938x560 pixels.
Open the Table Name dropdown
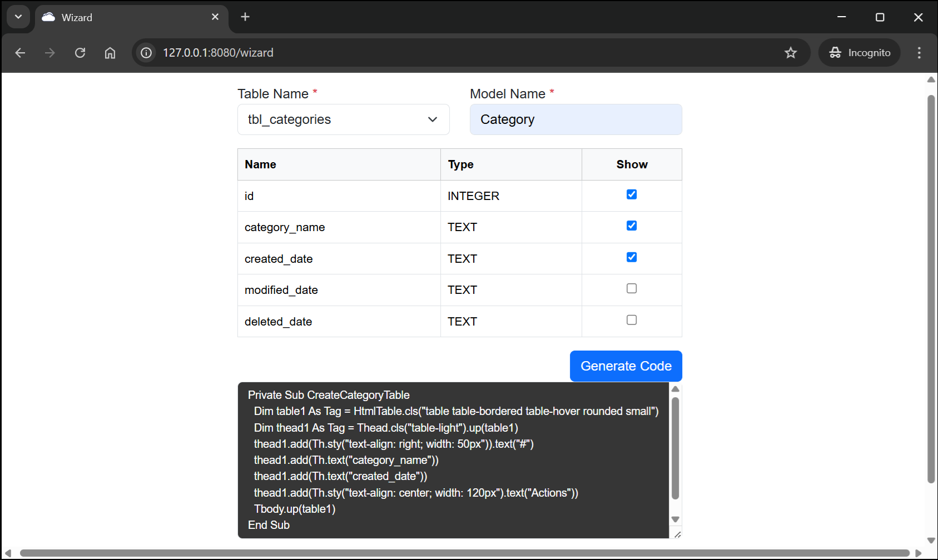pyautogui.click(x=343, y=119)
